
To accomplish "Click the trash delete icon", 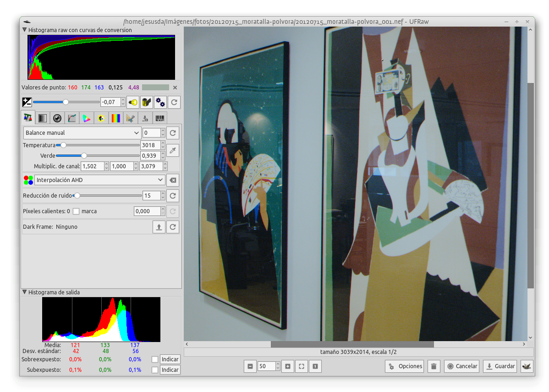I will click(434, 366).
